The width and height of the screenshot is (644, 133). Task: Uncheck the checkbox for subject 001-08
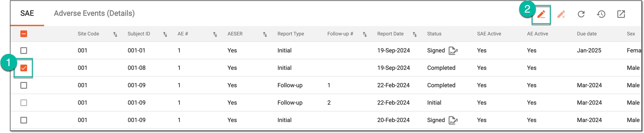pyautogui.click(x=24, y=68)
